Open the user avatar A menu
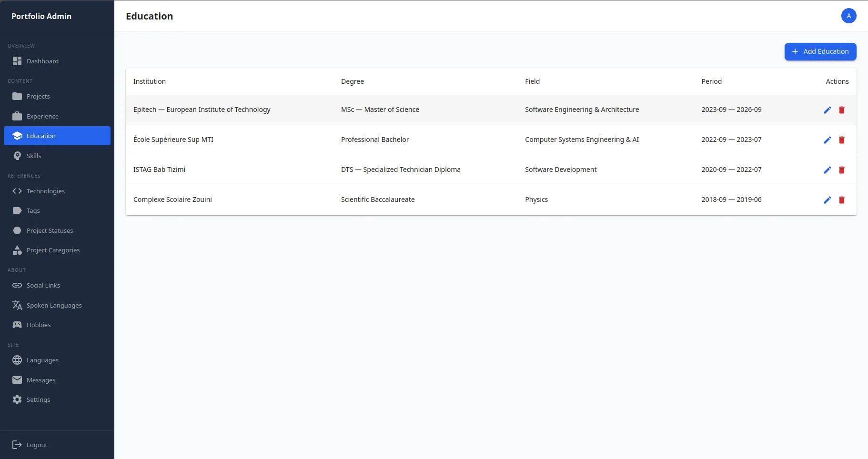The height and width of the screenshot is (459, 868). pos(848,16)
